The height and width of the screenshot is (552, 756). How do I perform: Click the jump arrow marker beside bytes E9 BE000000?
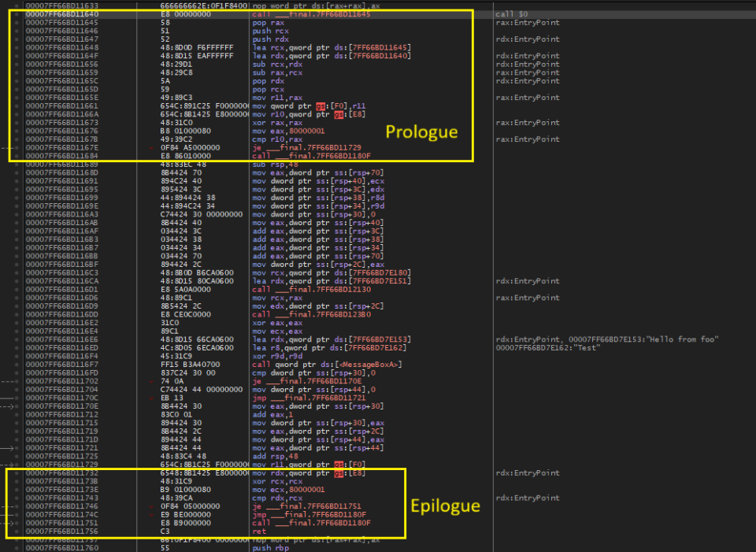(x=150, y=514)
